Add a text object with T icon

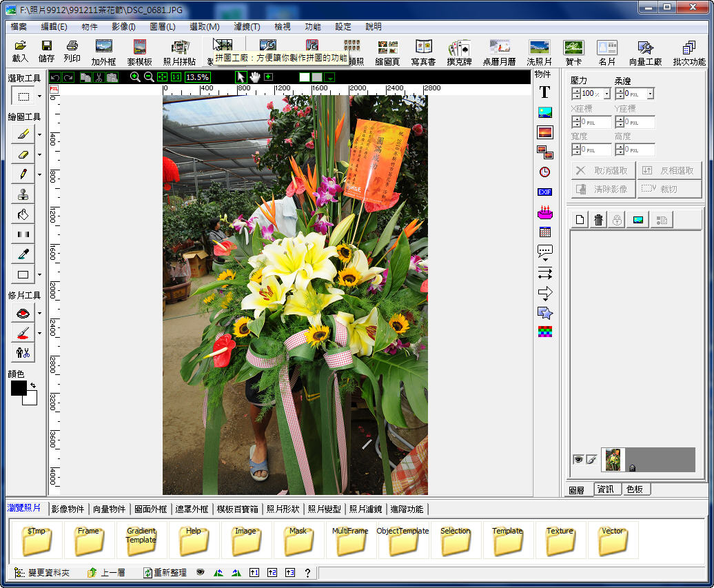(544, 92)
